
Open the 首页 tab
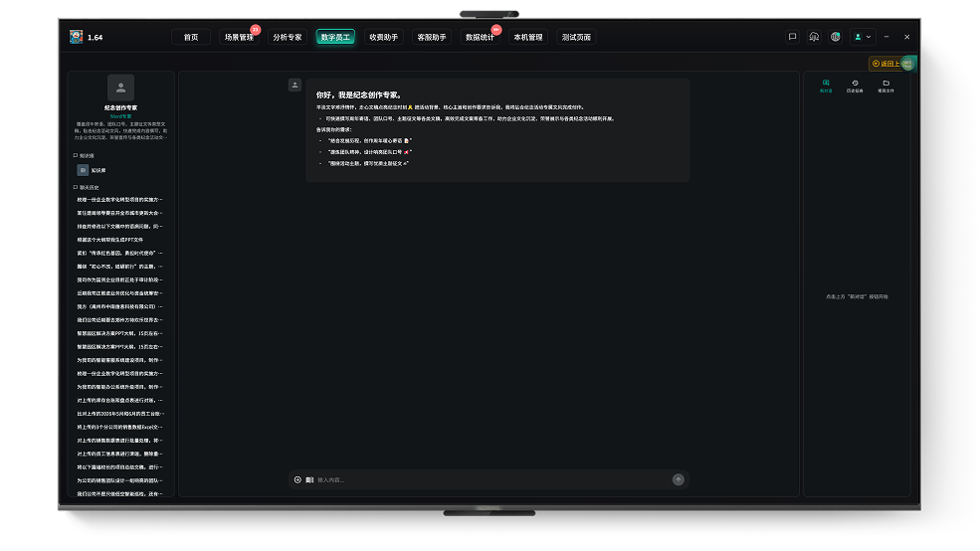(191, 38)
